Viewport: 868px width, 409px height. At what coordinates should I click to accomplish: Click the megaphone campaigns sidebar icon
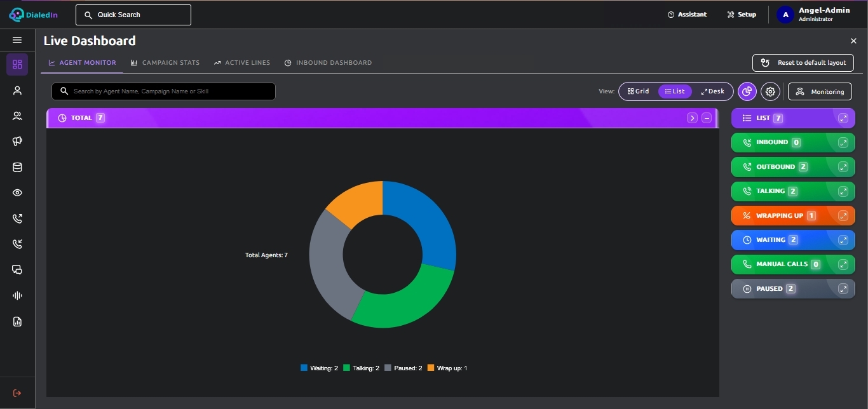click(x=17, y=142)
